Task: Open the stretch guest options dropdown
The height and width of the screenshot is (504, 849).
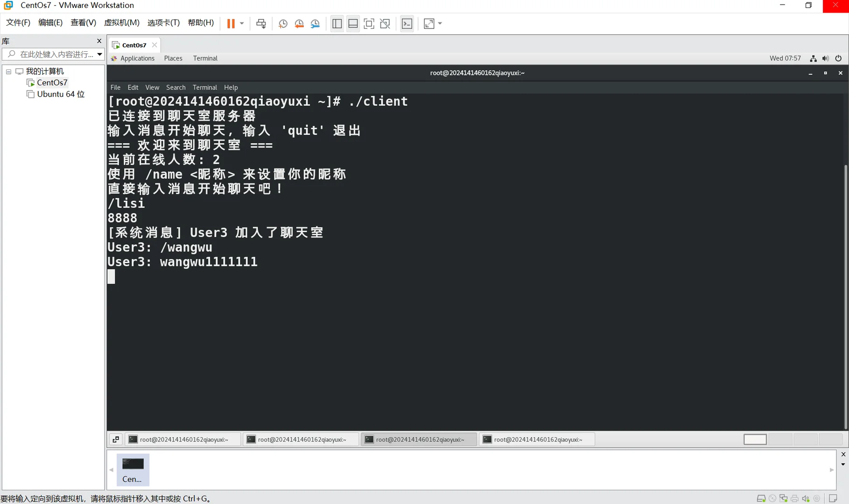Action: point(440,23)
